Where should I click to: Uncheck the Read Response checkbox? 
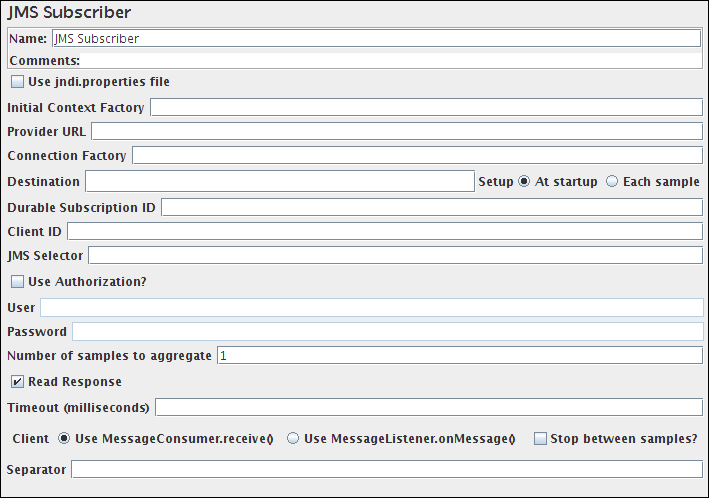pos(18,382)
